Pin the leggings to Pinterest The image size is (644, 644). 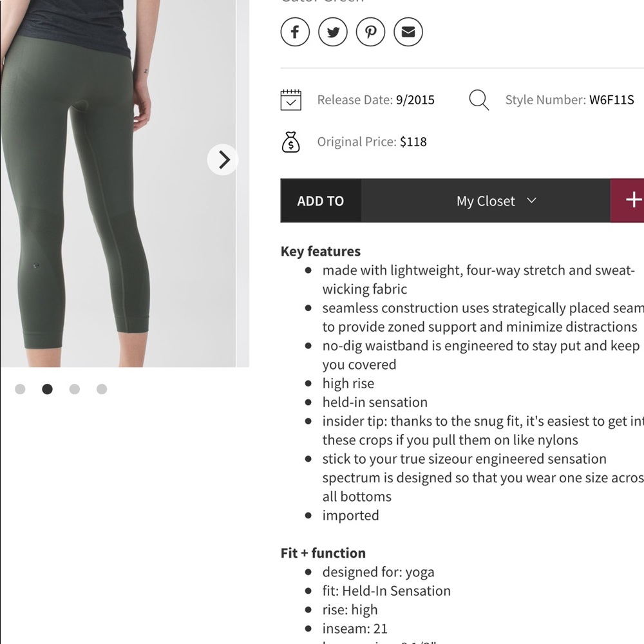370,32
